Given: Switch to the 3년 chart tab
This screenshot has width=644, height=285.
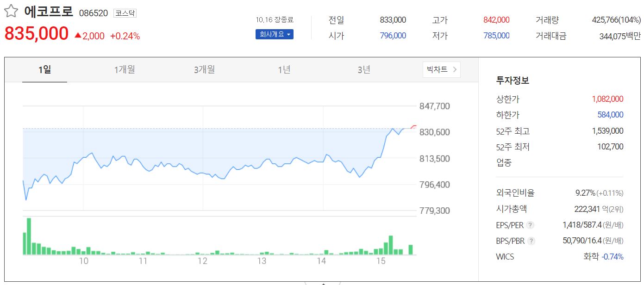Looking at the screenshot, I should tap(364, 70).
